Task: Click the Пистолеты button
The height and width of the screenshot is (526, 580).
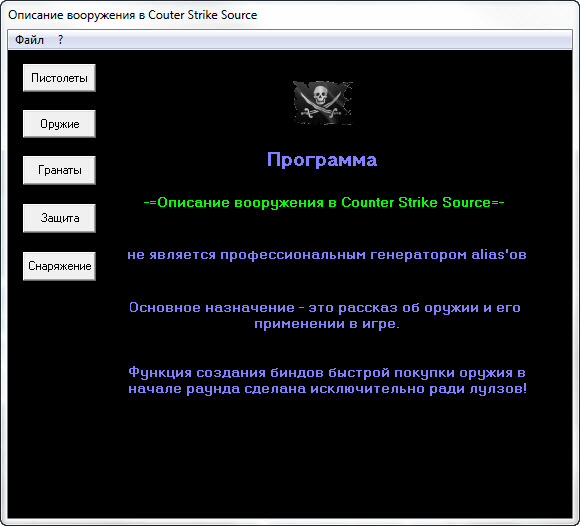Action: click(59, 78)
